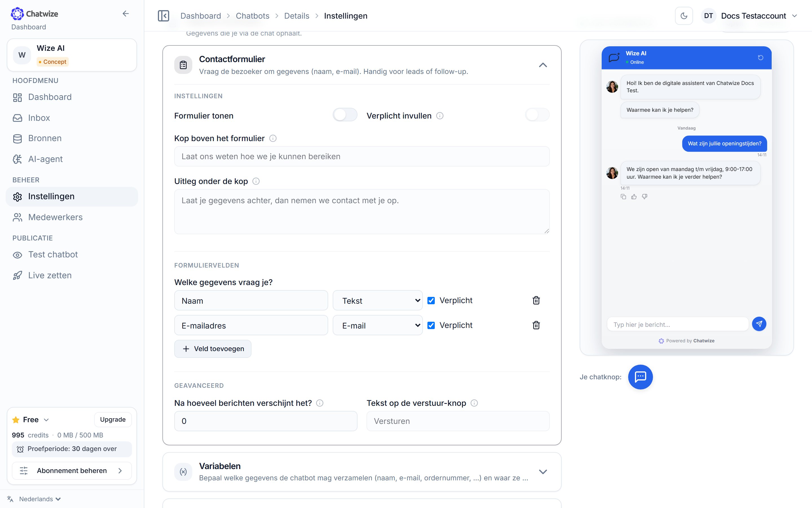Click the Contactformulier clipboard icon

point(183,65)
